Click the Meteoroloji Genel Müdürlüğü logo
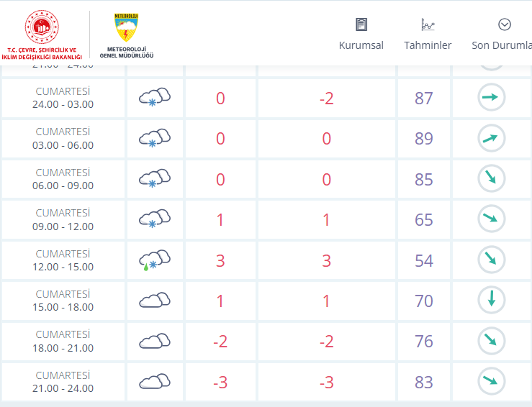Screen dimensions: 532x407 127,35
